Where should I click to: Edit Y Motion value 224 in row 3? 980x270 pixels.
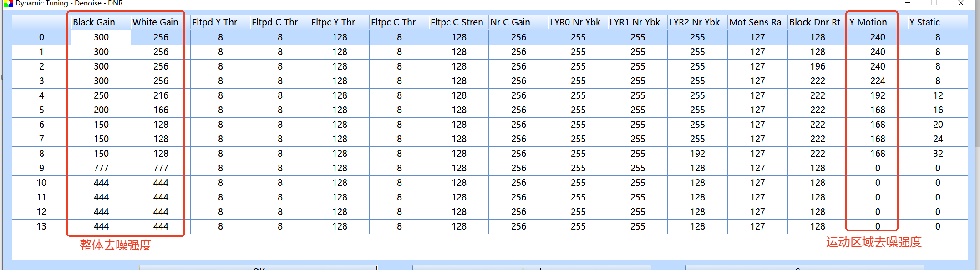[x=878, y=81]
